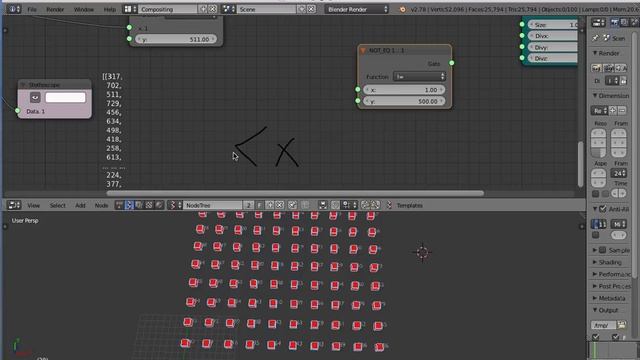
Task: Select the first node tree type icon
Action: 119,205
